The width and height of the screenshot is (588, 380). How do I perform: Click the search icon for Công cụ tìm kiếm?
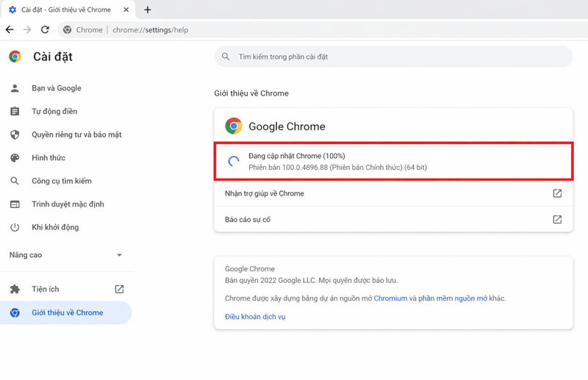point(15,182)
